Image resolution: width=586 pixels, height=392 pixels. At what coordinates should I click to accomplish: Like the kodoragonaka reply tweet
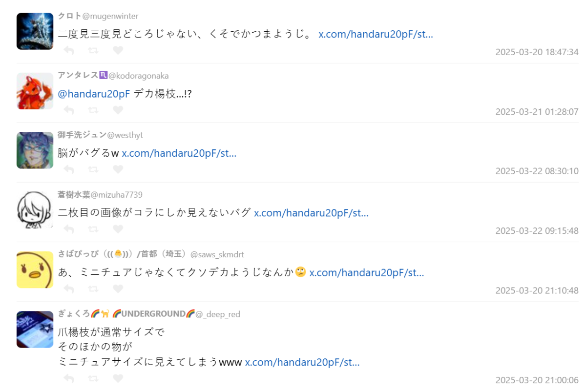(x=118, y=110)
